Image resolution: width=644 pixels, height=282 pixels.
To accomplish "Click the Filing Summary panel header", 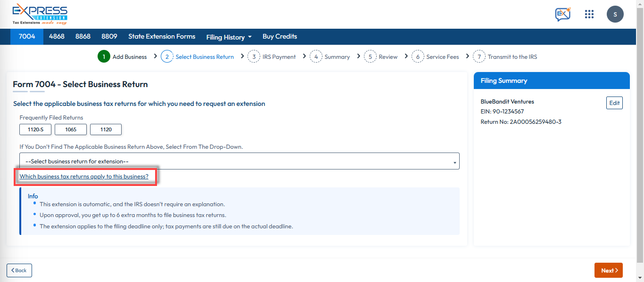I will tap(552, 81).
